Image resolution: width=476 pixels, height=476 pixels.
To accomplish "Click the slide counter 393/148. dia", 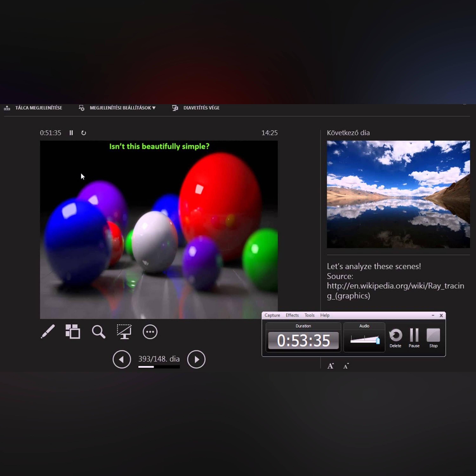I will [x=159, y=359].
